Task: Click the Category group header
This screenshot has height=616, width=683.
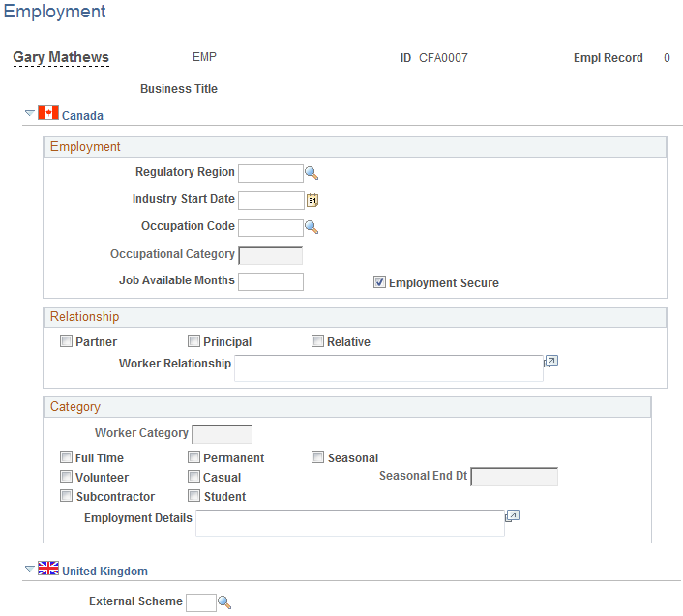Action: tap(347, 407)
